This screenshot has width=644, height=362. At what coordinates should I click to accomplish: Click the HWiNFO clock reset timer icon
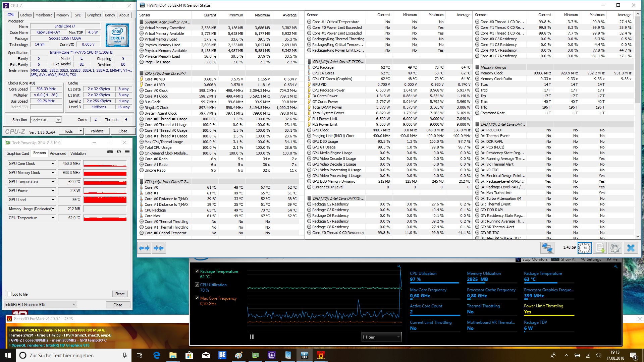coord(585,248)
